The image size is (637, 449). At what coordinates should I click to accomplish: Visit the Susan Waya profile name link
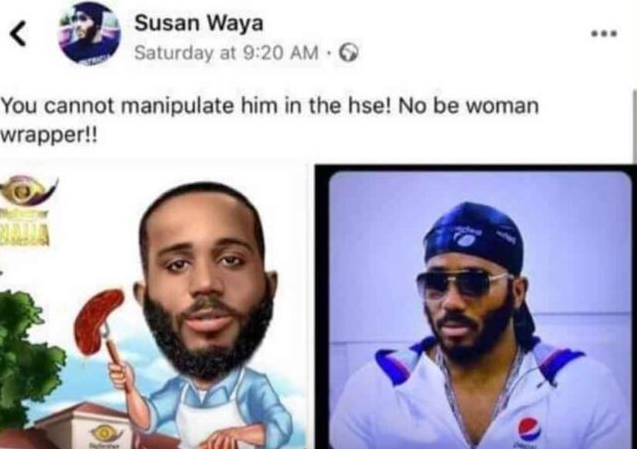tap(199, 23)
